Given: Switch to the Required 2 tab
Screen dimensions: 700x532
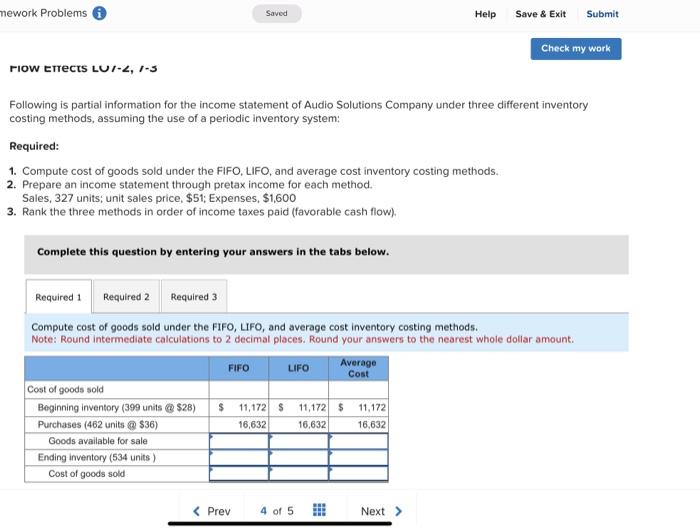Looking at the screenshot, I should pyautogui.click(x=126, y=297).
